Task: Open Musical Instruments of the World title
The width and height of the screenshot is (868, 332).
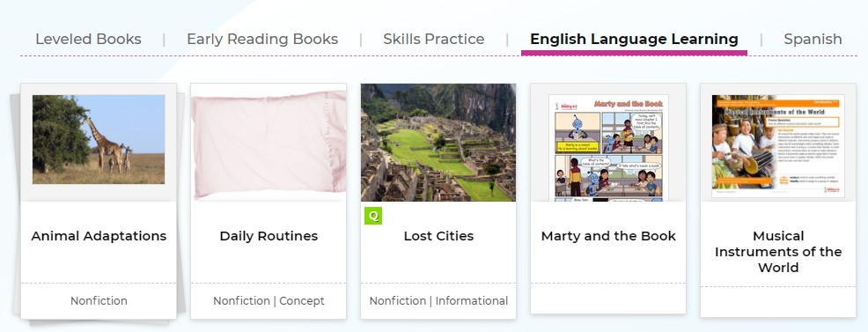Action: click(778, 252)
